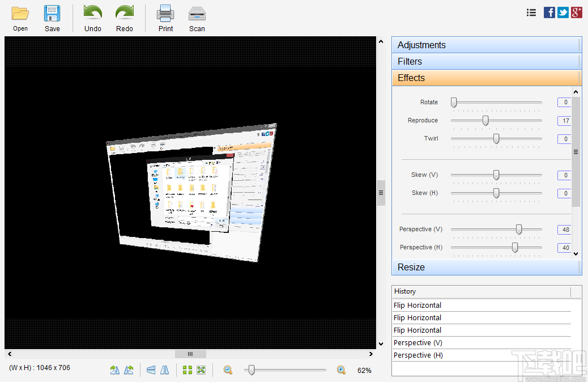Click the Effects panel scrollbar thumb
Viewport: 588px width, 382px height.
click(576, 151)
